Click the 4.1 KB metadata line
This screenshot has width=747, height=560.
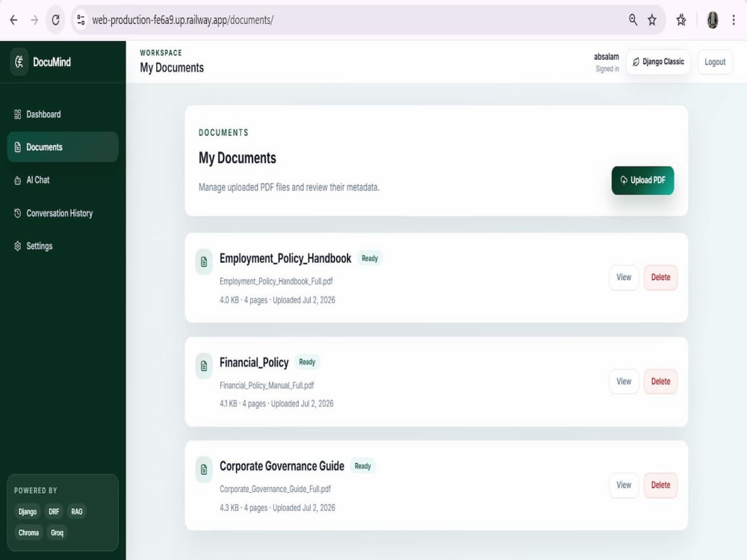276,404
